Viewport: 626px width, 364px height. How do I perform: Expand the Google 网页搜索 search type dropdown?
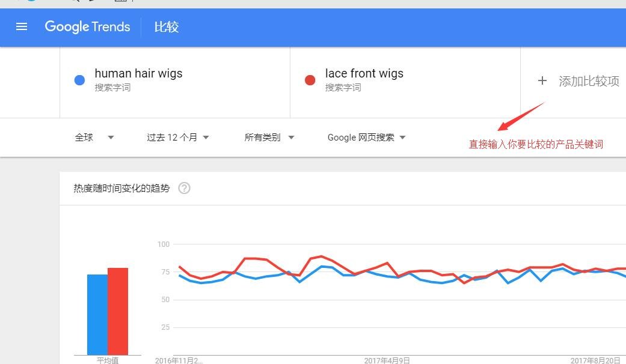point(366,138)
